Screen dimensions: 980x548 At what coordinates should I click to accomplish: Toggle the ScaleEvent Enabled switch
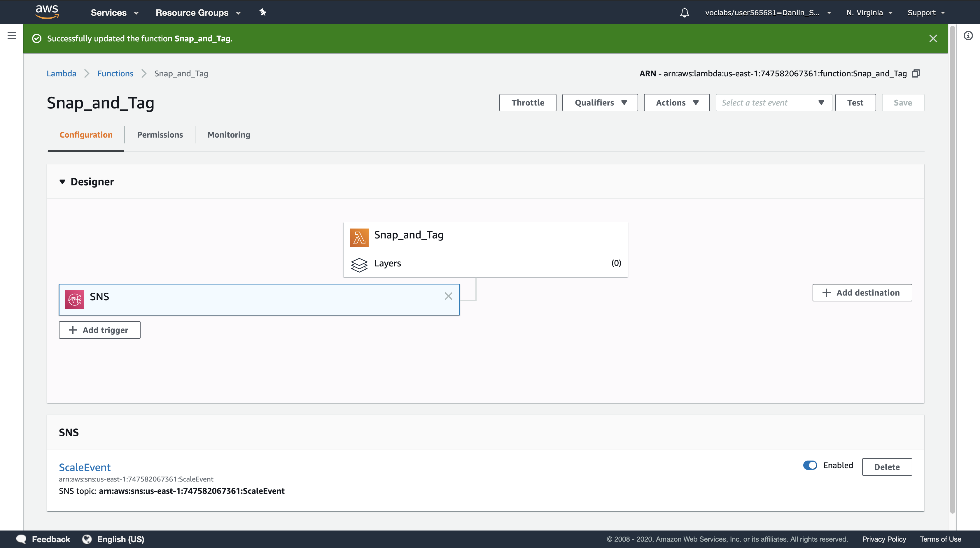click(x=810, y=465)
